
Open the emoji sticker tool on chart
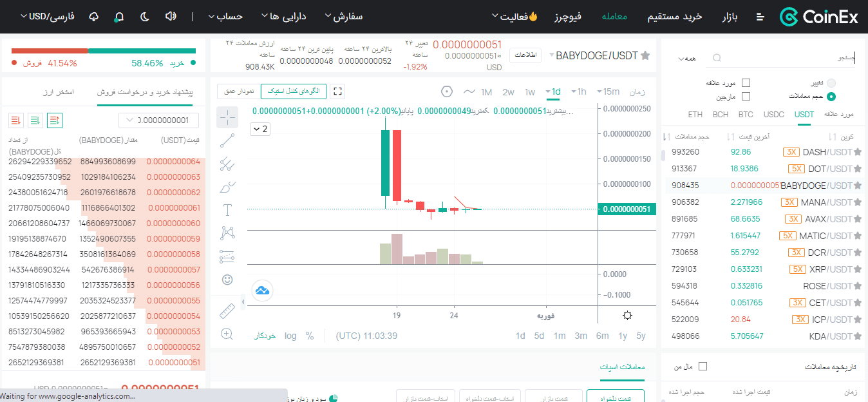click(x=227, y=281)
